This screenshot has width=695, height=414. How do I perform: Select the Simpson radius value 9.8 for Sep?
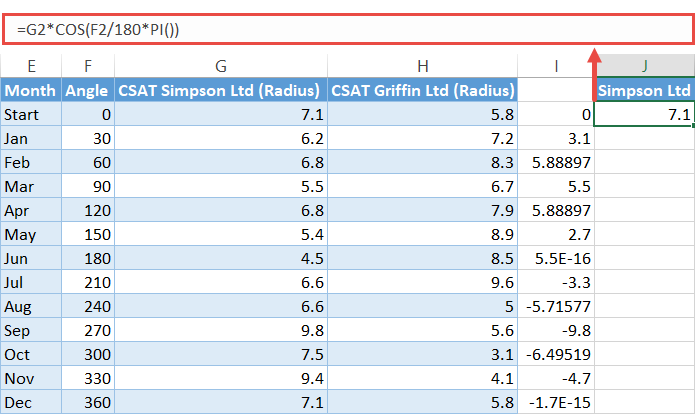click(x=220, y=330)
